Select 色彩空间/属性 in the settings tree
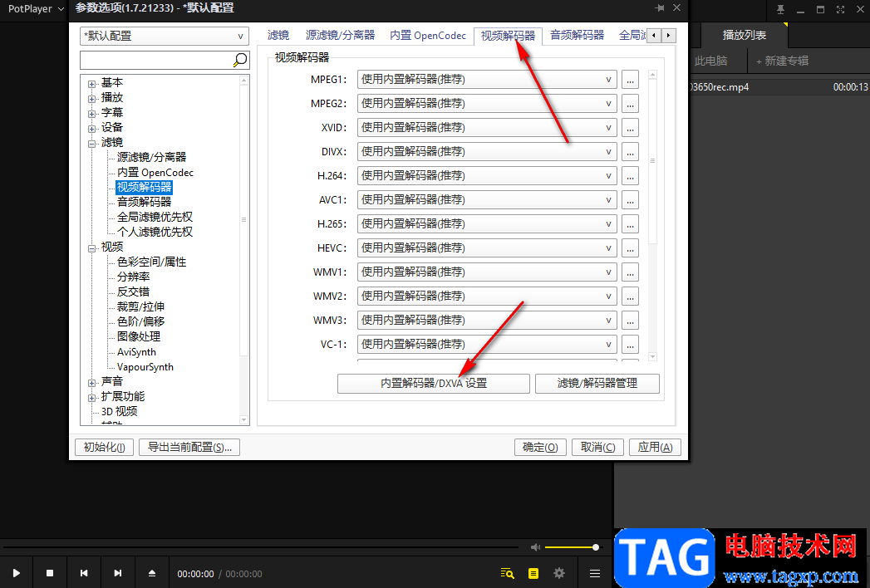This screenshot has height=588, width=870. [151, 262]
